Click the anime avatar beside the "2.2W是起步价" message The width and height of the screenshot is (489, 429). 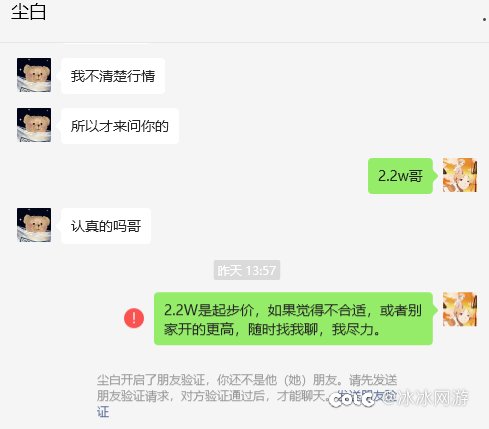coord(460,309)
